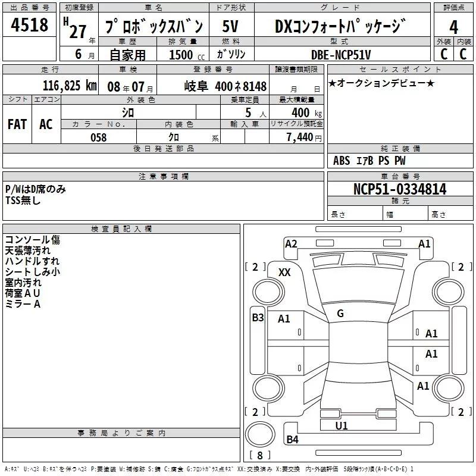Click the mileage 116,825 km
This screenshot has height=476, width=476.
[x=70, y=86]
